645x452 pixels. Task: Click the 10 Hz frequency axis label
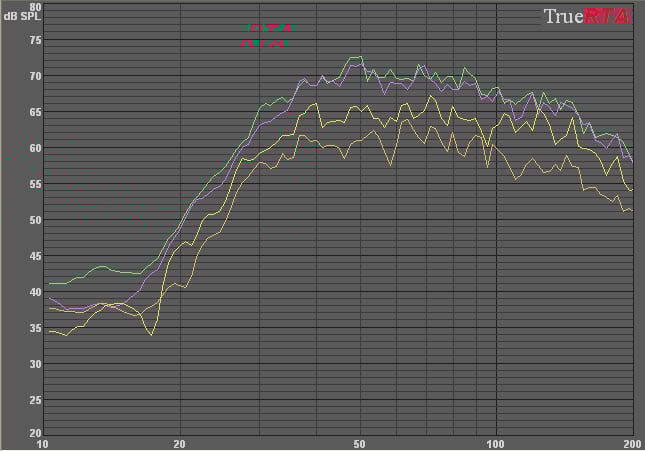point(42,443)
